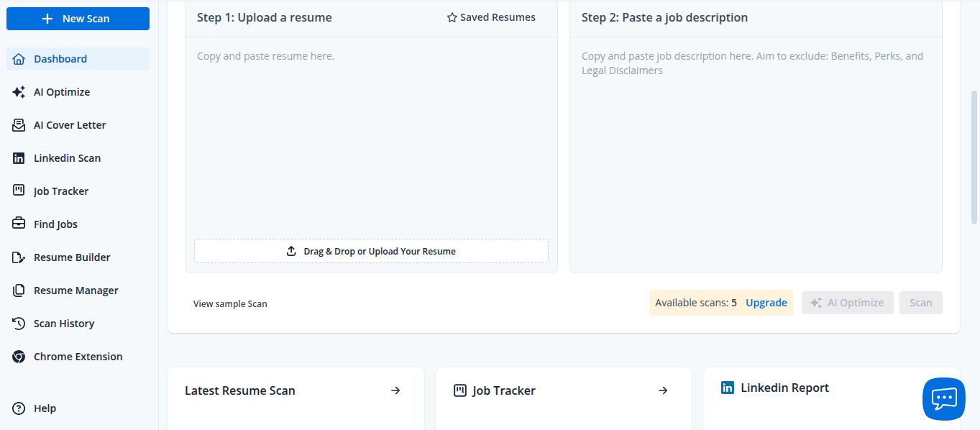Open Saved Resumes list
Screen dimensions: 980x430
pyautogui.click(x=491, y=17)
